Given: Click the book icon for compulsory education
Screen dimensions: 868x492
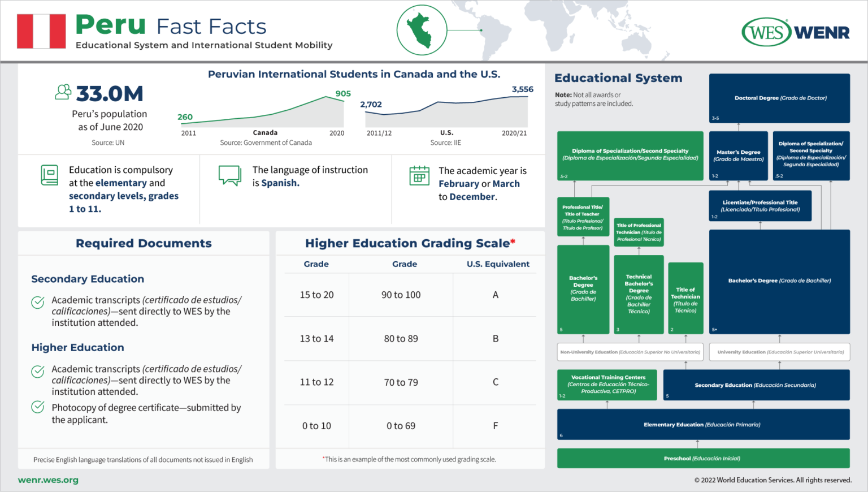Looking at the screenshot, I should [50, 174].
